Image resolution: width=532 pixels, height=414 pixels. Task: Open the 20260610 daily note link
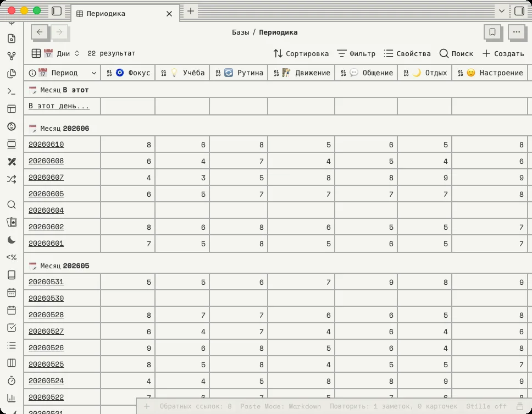pos(46,145)
